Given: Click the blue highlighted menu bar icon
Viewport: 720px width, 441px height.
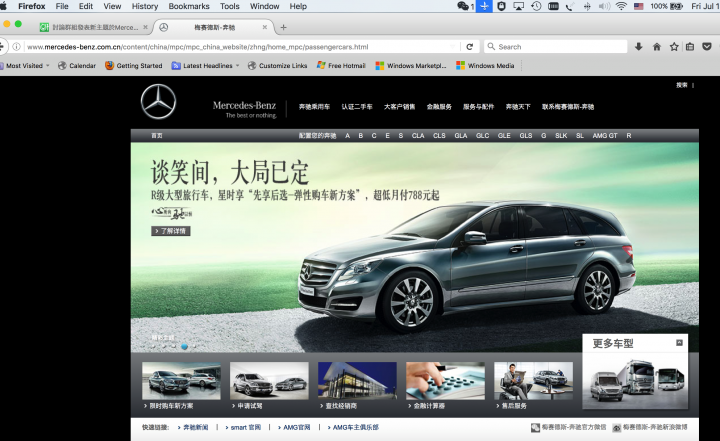Looking at the screenshot, I should pyautogui.click(x=484, y=6).
